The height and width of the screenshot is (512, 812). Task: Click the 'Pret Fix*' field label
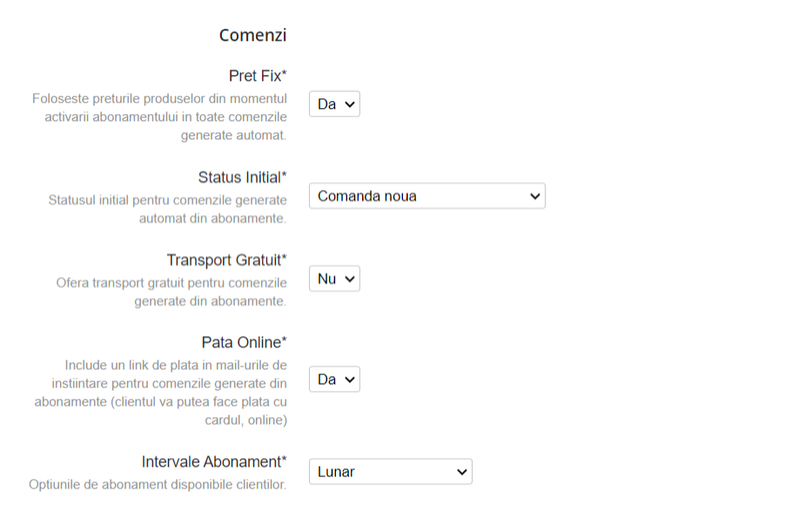[x=258, y=76]
